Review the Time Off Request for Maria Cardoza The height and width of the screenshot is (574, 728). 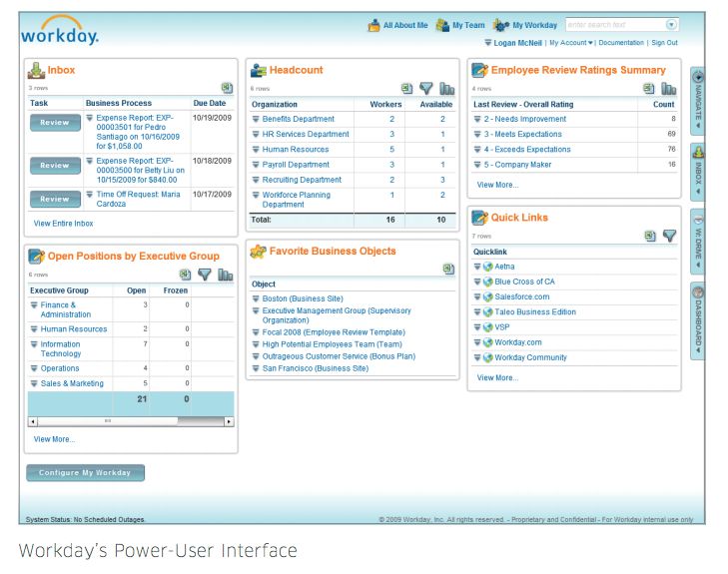tap(55, 199)
